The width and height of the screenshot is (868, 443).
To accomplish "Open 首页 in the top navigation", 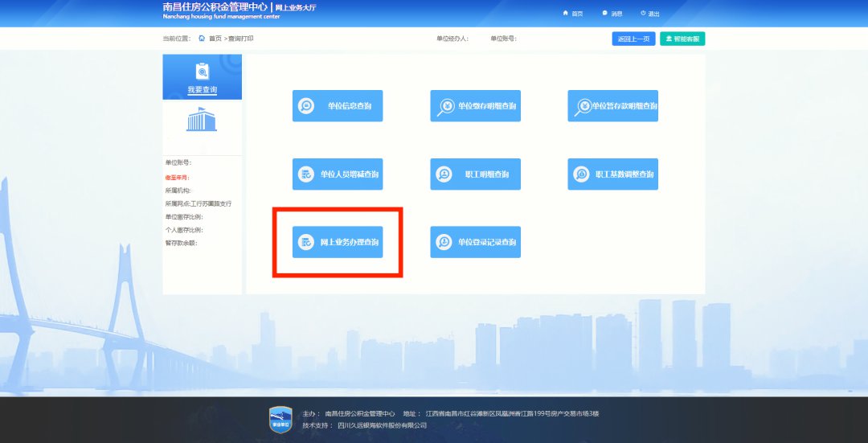I will tap(573, 14).
